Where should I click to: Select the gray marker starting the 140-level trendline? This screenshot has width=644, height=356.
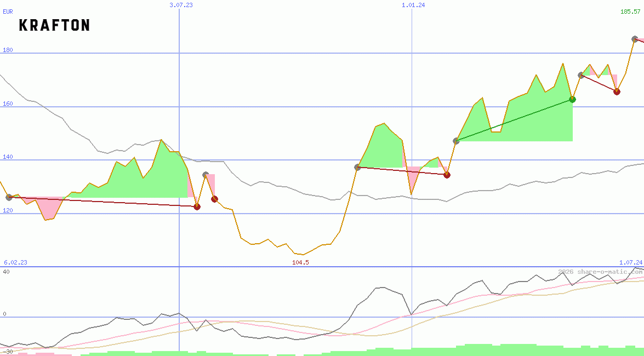click(x=357, y=166)
